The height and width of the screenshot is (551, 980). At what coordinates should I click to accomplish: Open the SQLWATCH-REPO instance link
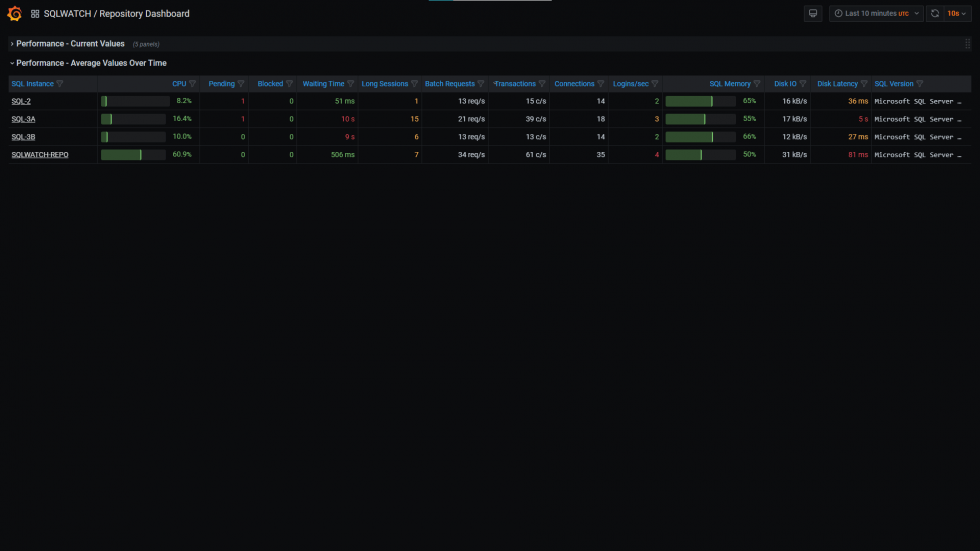40,155
